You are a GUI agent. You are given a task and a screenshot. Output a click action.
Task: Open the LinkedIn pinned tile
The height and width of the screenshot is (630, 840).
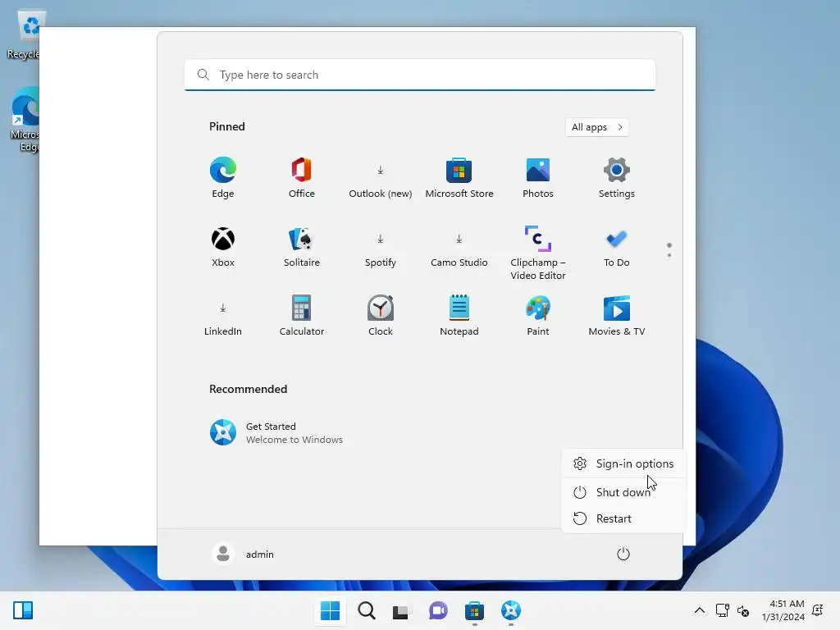pos(223,316)
